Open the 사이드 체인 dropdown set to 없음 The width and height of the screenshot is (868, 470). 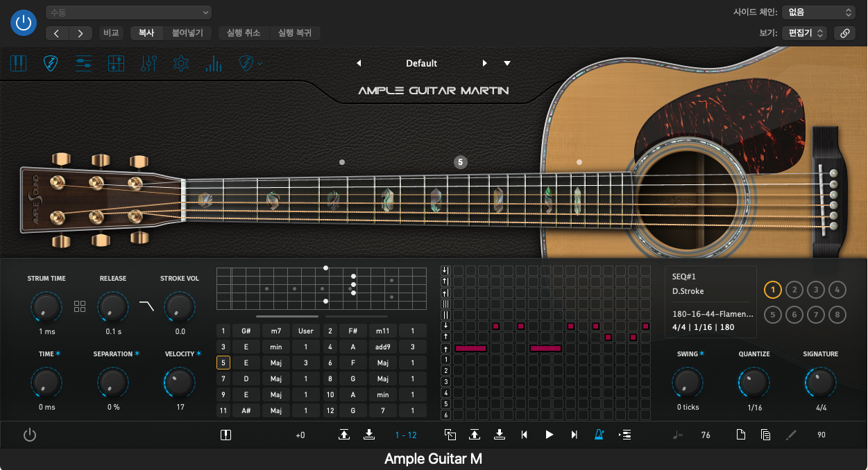[x=819, y=12]
